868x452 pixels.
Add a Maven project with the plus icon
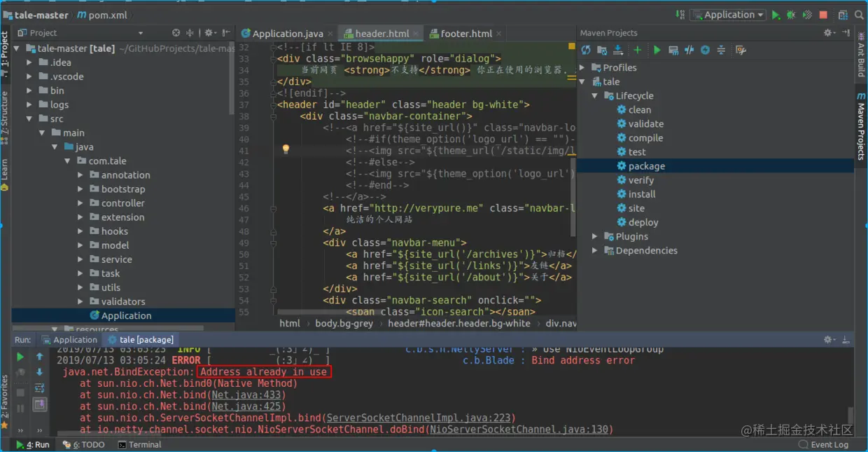click(638, 50)
